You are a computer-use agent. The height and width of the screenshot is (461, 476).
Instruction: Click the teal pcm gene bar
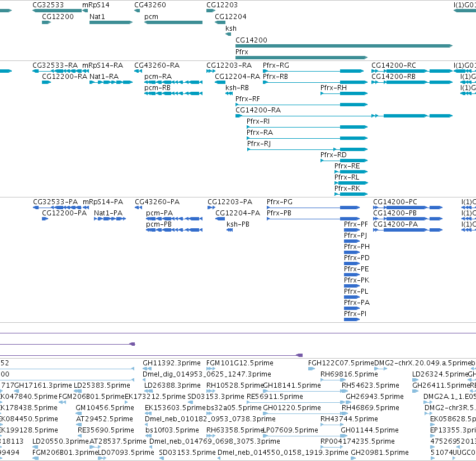click(x=173, y=22)
